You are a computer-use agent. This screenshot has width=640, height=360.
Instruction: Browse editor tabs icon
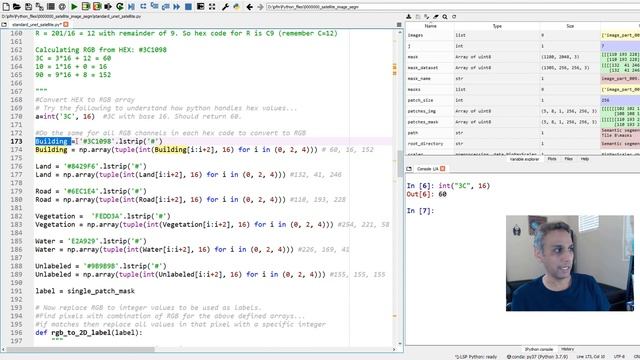point(4,24)
